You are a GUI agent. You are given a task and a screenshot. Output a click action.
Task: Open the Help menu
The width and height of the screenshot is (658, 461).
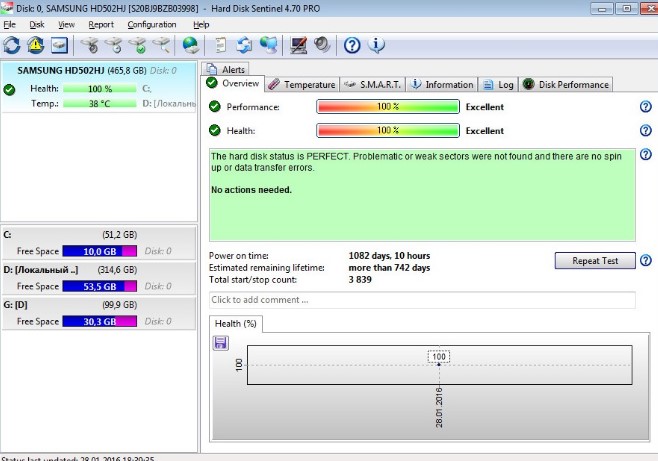pos(201,25)
